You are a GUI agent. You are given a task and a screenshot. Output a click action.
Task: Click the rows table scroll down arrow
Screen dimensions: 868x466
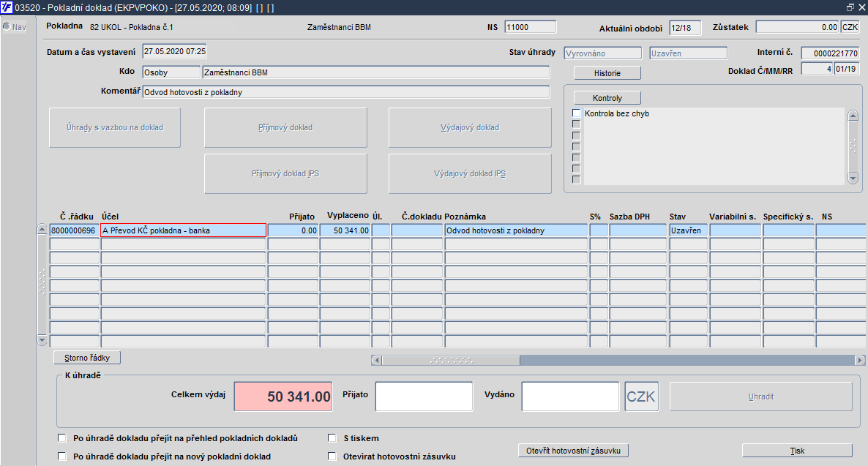42,339
